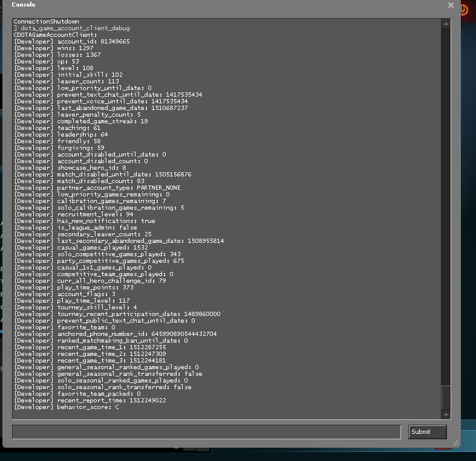The height and width of the screenshot is (461, 476).
Task: Click 'prevent_text_chat_until_date: 1417535434' line
Action: pyautogui.click(x=108, y=95)
